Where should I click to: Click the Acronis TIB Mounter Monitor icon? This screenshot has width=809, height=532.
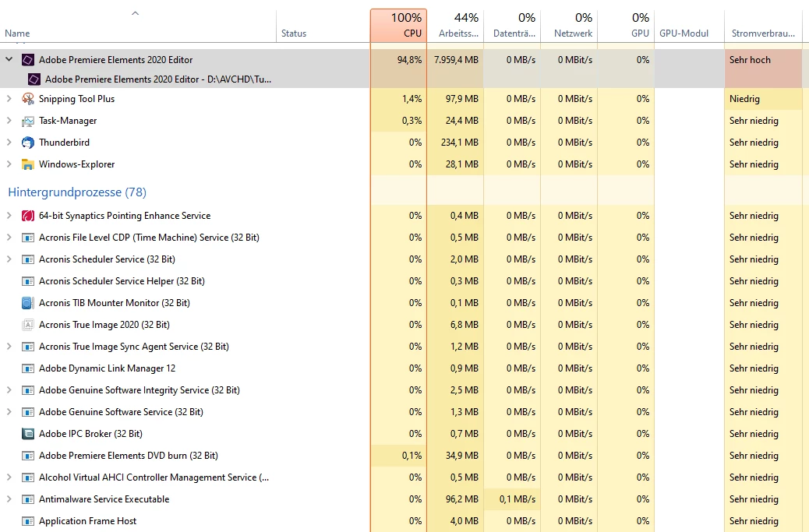(x=28, y=303)
